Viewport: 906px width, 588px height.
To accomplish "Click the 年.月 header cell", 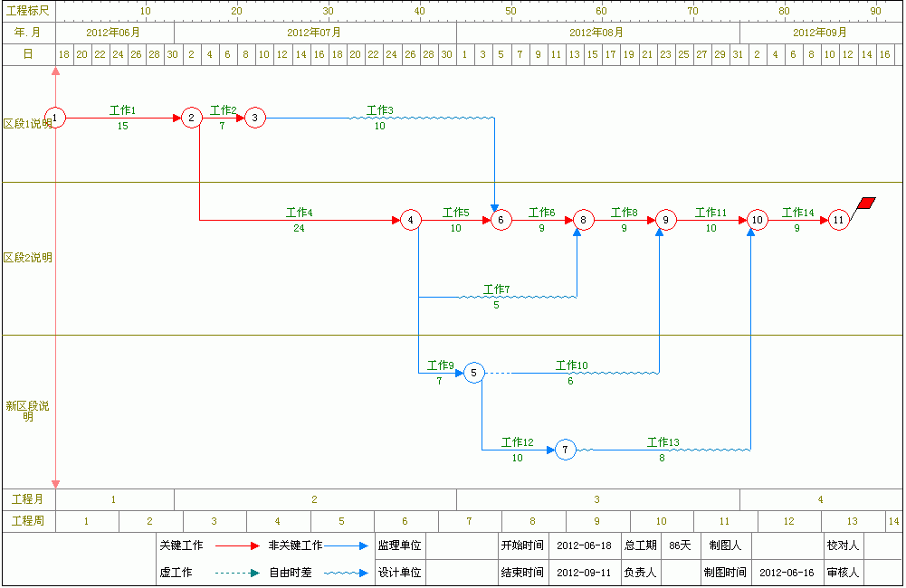I will point(28,33).
